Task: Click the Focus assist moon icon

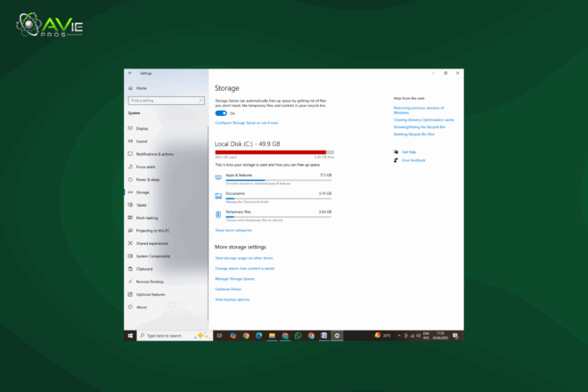Action: click(x=130, y=167)
